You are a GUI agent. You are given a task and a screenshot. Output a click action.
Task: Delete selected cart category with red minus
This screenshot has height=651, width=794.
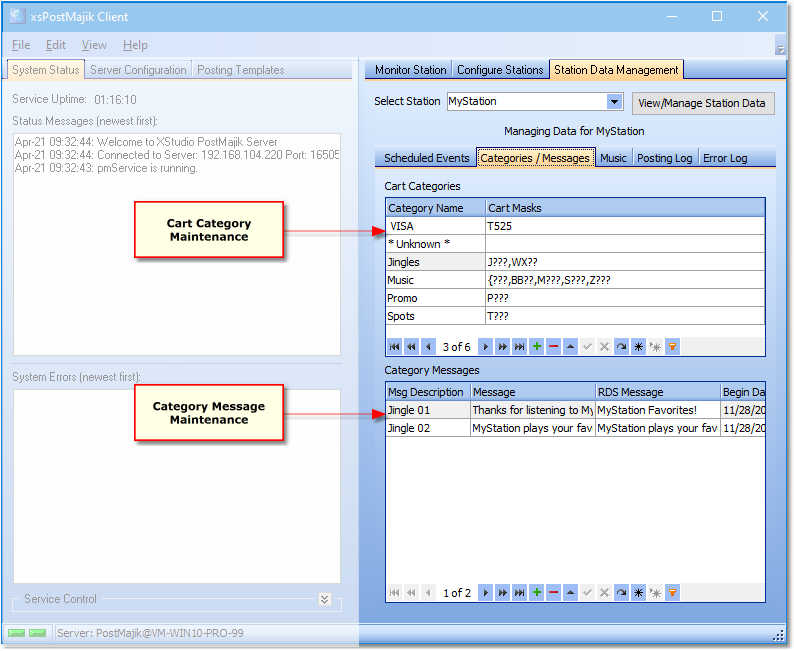pos(553,347)
